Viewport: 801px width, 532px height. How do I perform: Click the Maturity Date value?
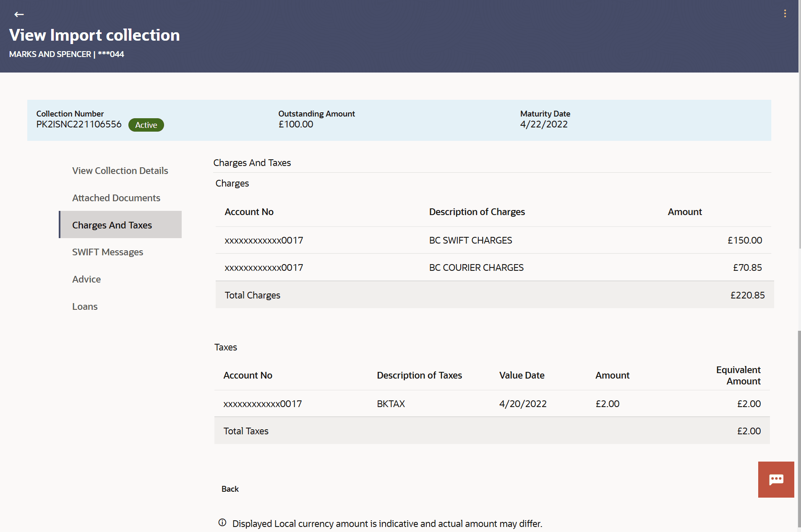tap(544, 124)
